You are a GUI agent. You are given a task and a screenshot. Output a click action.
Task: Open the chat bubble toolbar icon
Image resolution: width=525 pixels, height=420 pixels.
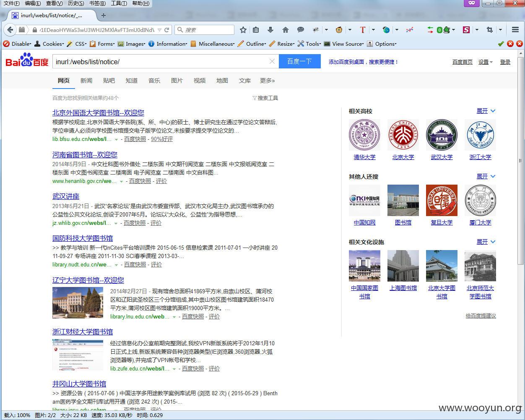pos(301,30)
